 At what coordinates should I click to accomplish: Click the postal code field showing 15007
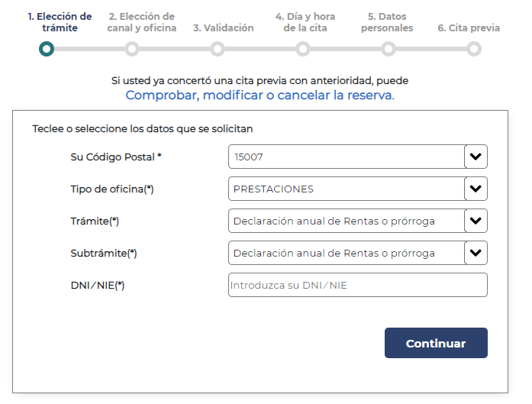347,157
